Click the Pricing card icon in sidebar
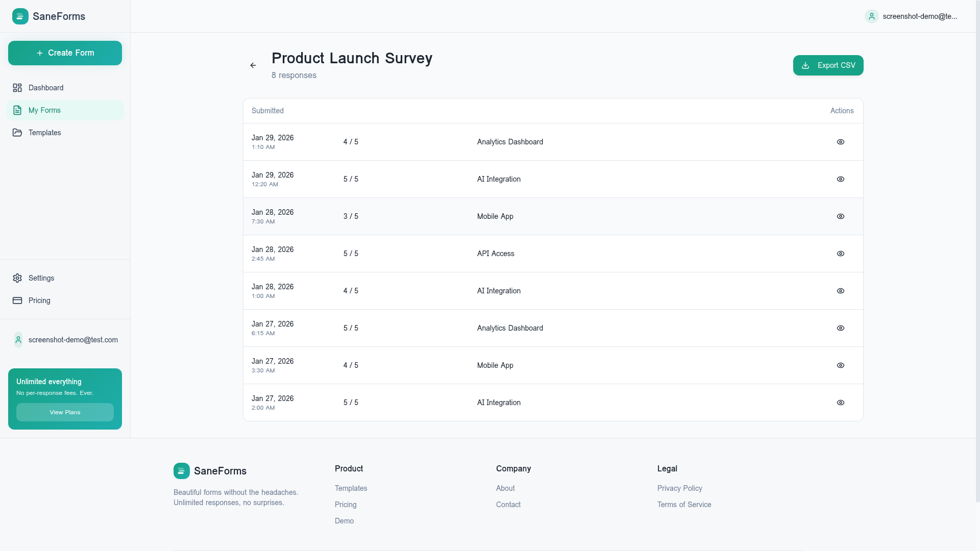The width and height of the screenshot is (980, 551). click(17, 300)
